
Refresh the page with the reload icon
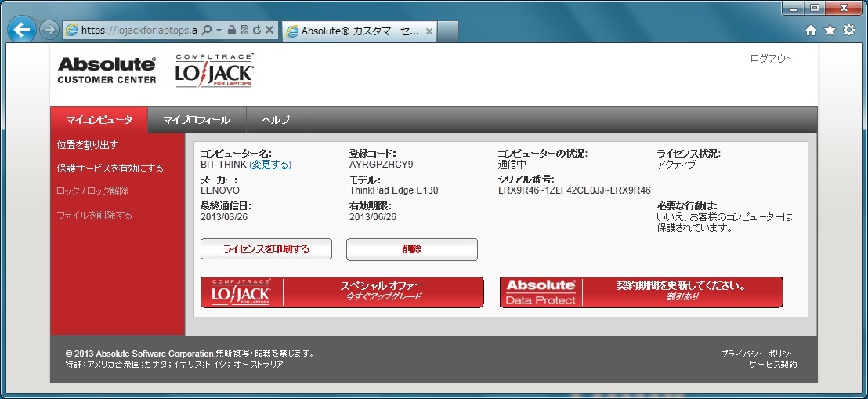point(257,30)
